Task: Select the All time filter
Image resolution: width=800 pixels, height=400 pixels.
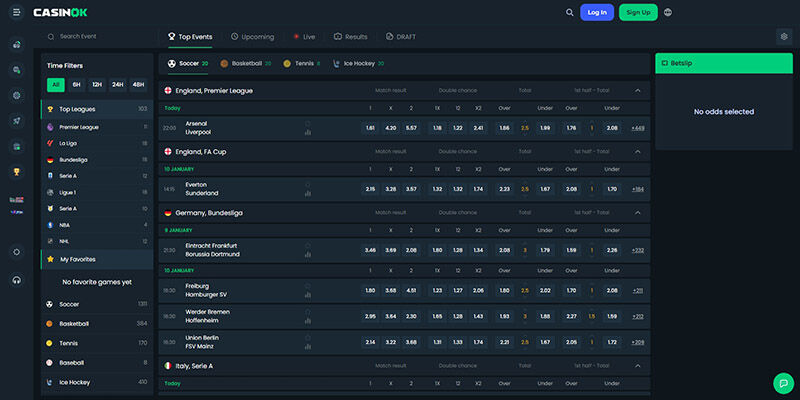Action: (x=56, y=85)
